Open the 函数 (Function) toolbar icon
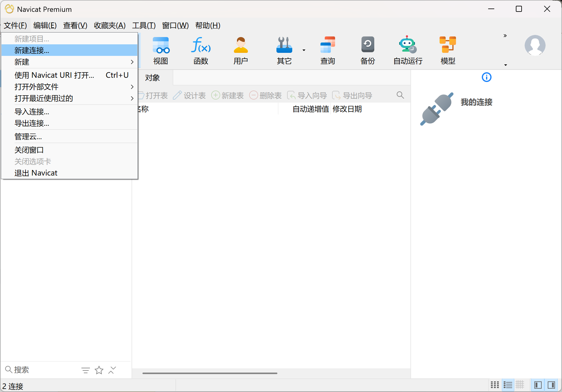This screenshot has width=562, height=392. click(201, 50)
